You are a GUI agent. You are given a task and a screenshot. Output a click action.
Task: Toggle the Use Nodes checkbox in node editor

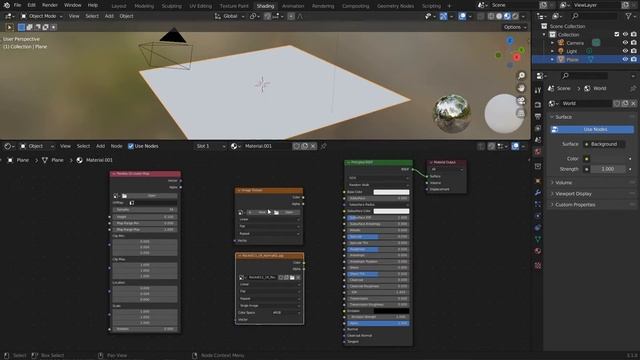tap(131, 146)
